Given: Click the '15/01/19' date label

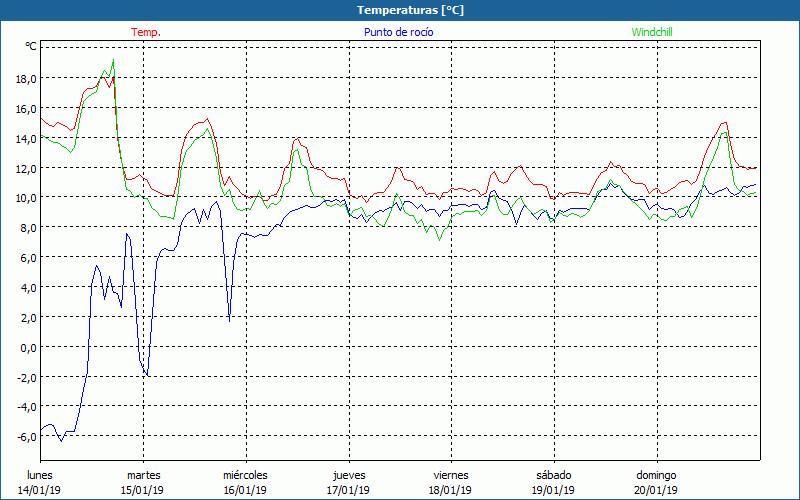Looking at the screenshot, I should pyautogui.click(x=142, y=490).
